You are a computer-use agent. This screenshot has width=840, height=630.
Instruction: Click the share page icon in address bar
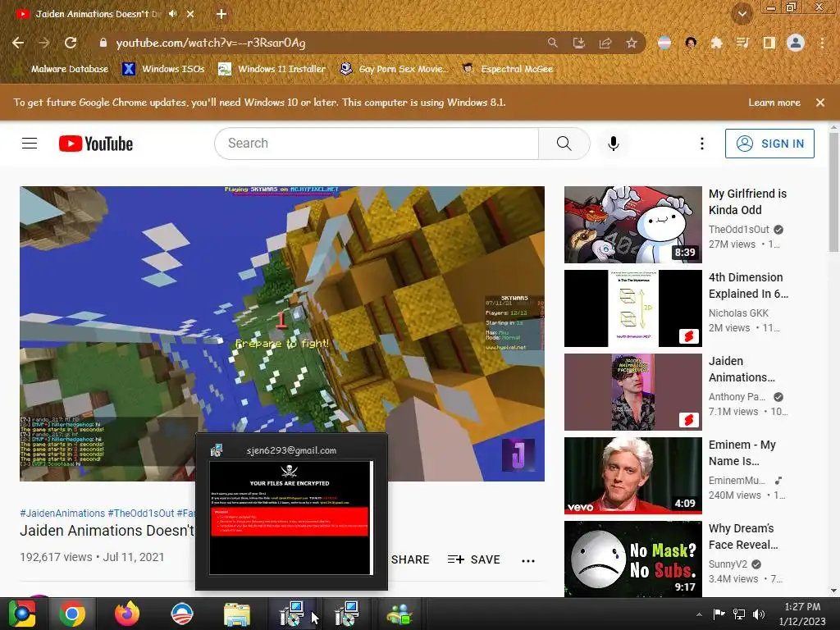(x=605, y=43)
